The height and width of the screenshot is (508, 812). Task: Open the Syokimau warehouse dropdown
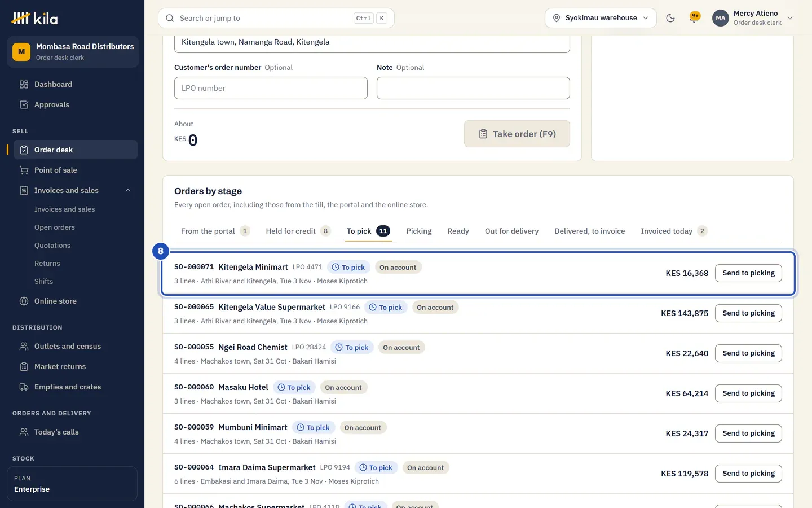601,18
